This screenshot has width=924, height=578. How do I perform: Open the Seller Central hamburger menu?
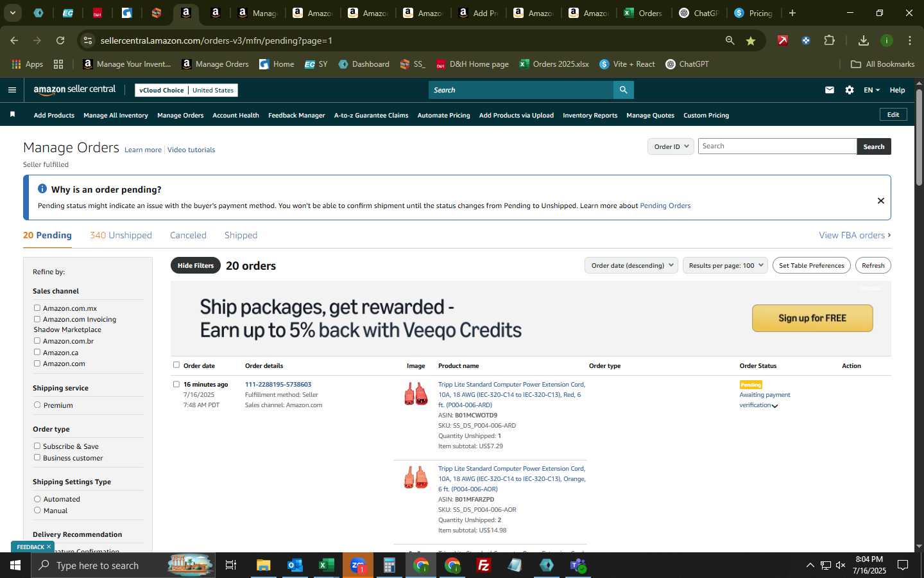(12, 90)
